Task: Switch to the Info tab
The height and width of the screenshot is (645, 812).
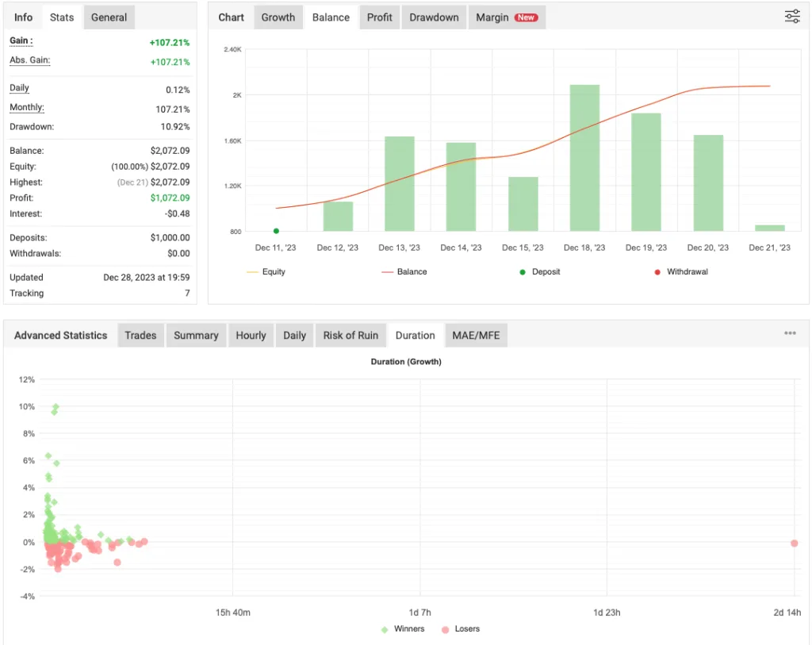Action: click(23, 17)
